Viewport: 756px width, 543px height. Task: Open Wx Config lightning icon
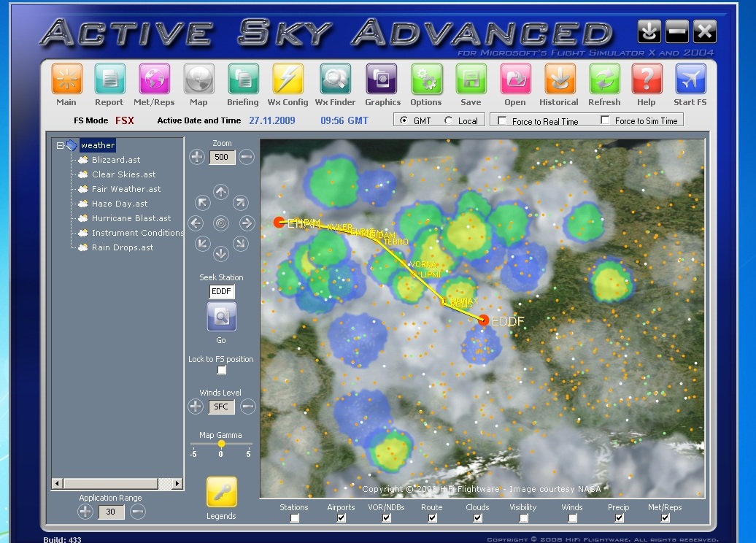click(288, 79)
